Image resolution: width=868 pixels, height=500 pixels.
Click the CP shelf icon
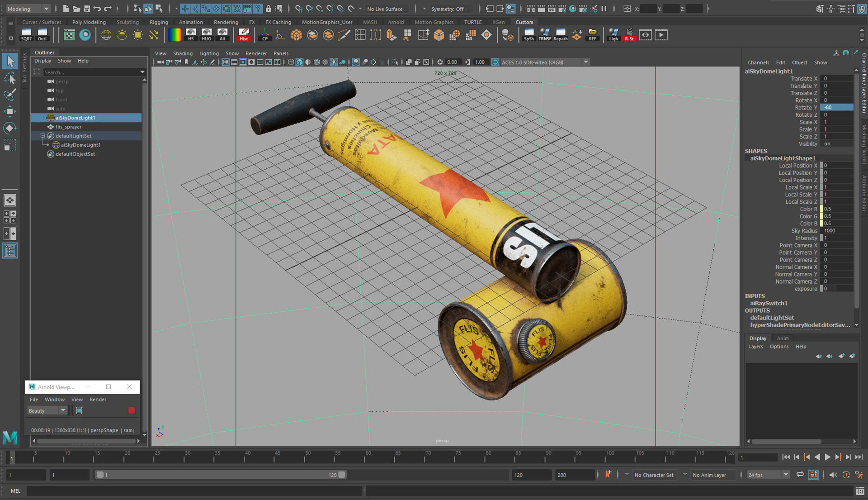click(265, 35)
